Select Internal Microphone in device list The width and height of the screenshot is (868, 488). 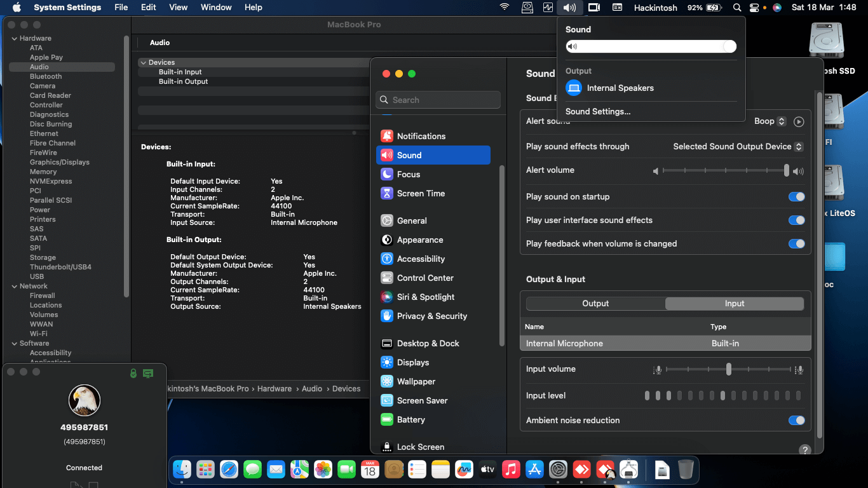665,343
